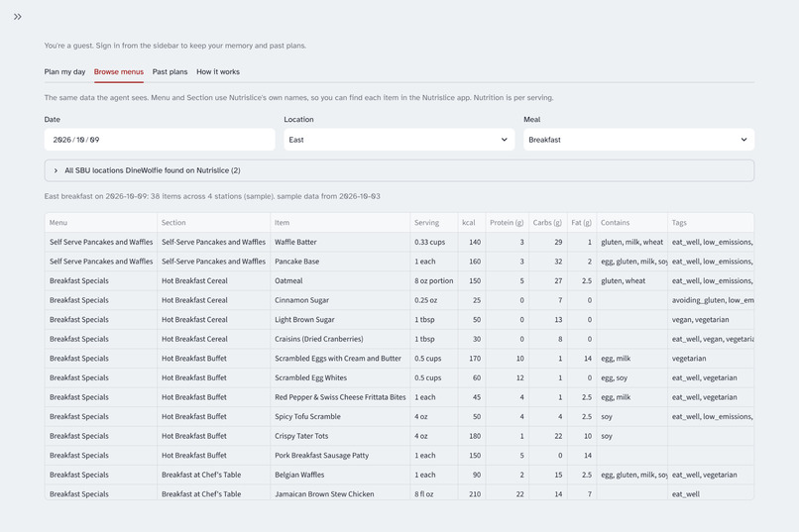Open the Meal dropdown showing Breakfast
The height and width of the screenshot is (532, 799).
point(638,140)
